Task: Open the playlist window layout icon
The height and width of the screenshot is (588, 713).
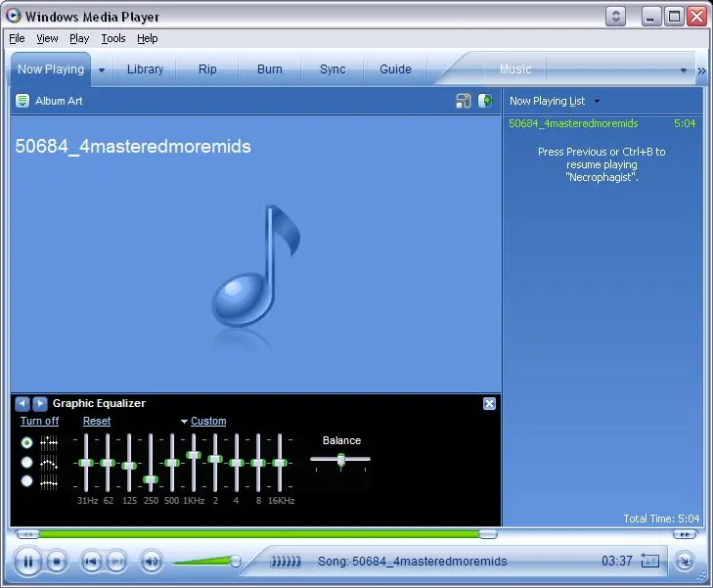Action: (x=464, y=101)
